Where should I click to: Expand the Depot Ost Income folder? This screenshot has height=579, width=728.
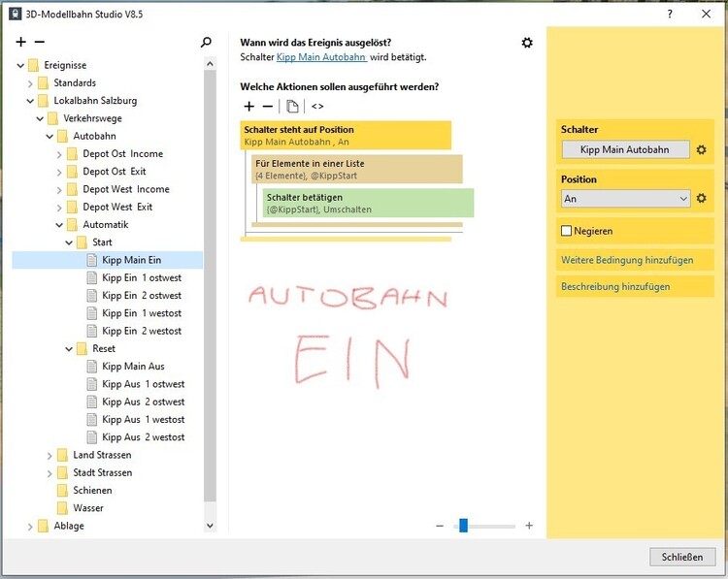60,154
